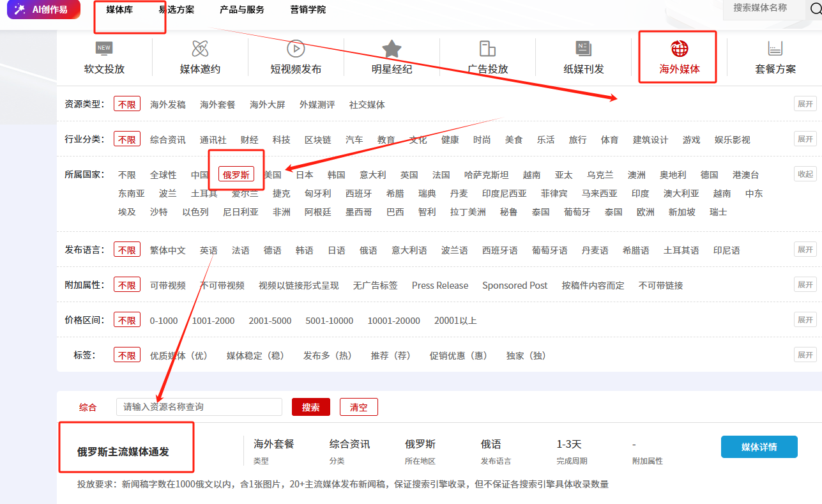Open the 媒体库 menu

[x=119, y=10]
